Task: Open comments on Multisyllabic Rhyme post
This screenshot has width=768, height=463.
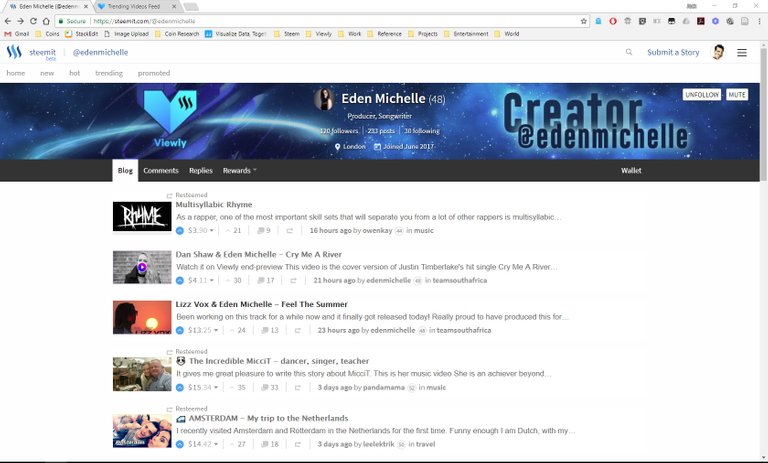Action: [x=264, y=230]
